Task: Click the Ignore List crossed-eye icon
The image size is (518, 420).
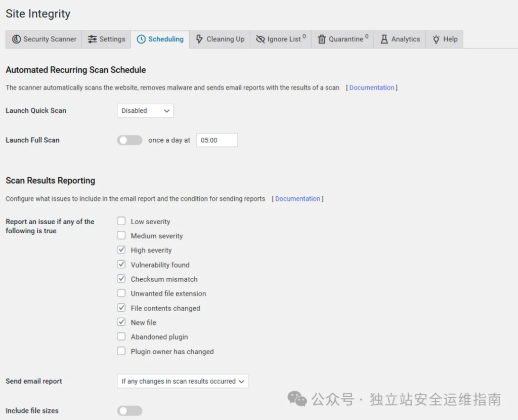Action: (261, 39)
